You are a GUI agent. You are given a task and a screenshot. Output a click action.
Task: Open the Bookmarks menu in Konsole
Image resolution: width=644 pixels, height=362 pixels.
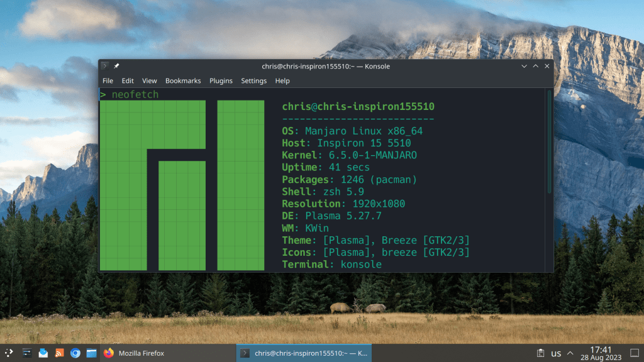coord(183,81)
